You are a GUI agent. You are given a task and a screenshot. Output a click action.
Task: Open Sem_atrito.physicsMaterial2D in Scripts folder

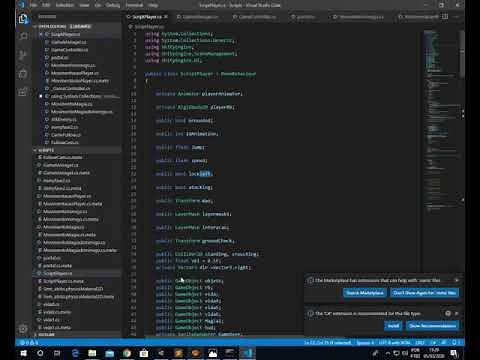point(73,289)
